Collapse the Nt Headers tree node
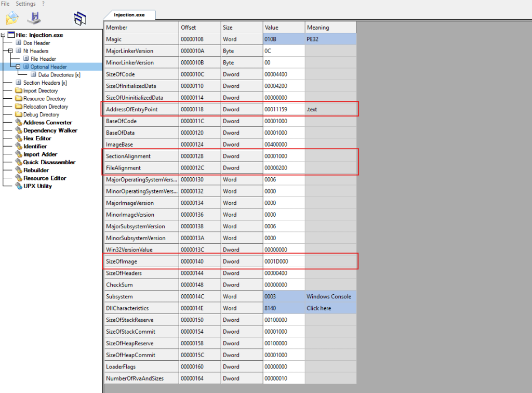 point(10,51)
